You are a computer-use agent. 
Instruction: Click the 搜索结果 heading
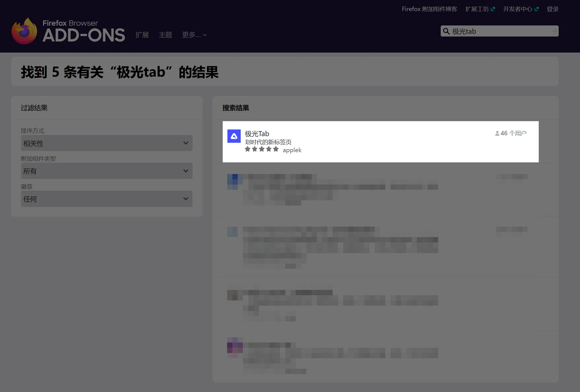pos(236,108)
